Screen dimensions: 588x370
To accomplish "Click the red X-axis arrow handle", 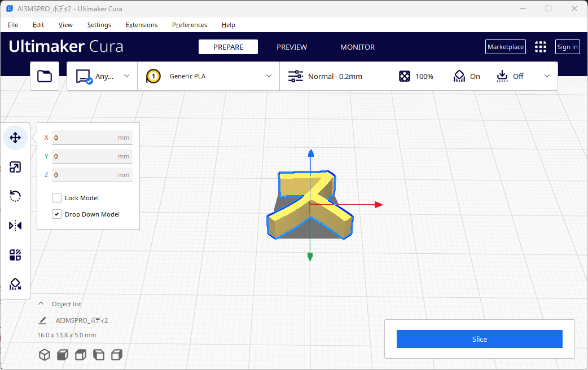I will (379, 205).
